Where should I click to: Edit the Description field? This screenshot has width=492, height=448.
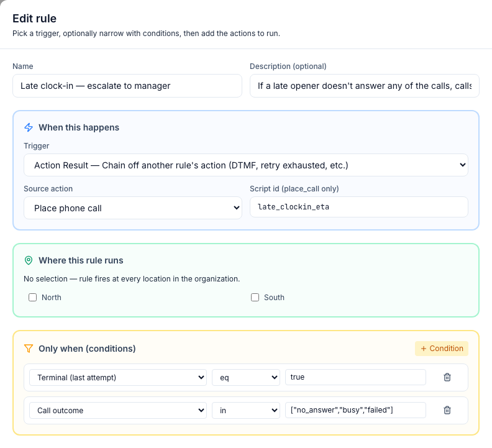pos(364,86)
